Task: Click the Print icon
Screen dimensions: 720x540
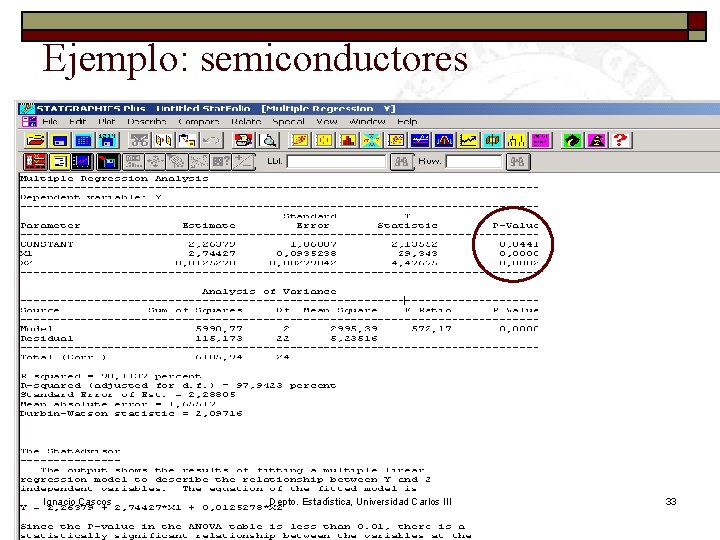Action: (x=243, y=140)
